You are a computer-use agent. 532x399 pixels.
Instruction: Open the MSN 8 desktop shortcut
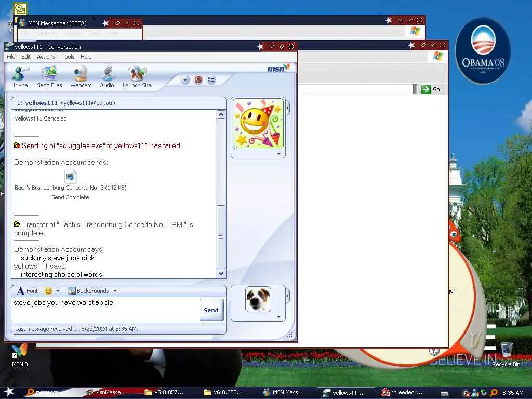tap(20, 356)
